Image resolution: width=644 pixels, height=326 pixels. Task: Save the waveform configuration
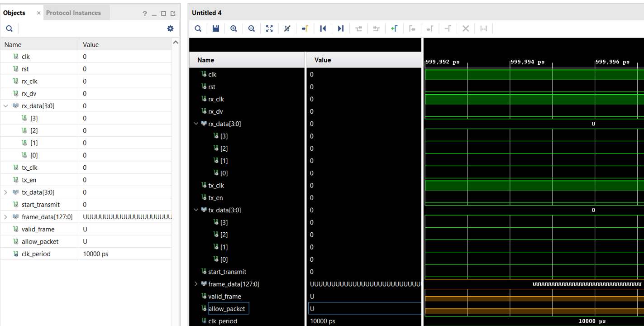[216, 29]
